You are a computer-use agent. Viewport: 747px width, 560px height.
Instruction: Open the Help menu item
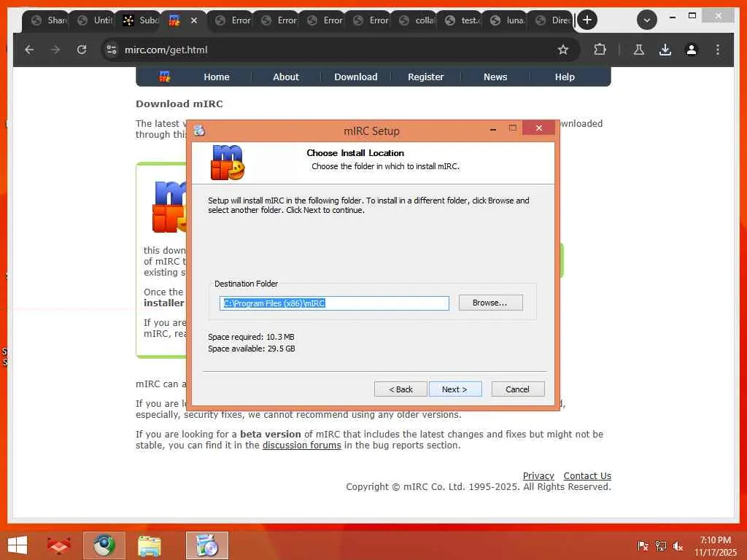click(565, 77)
